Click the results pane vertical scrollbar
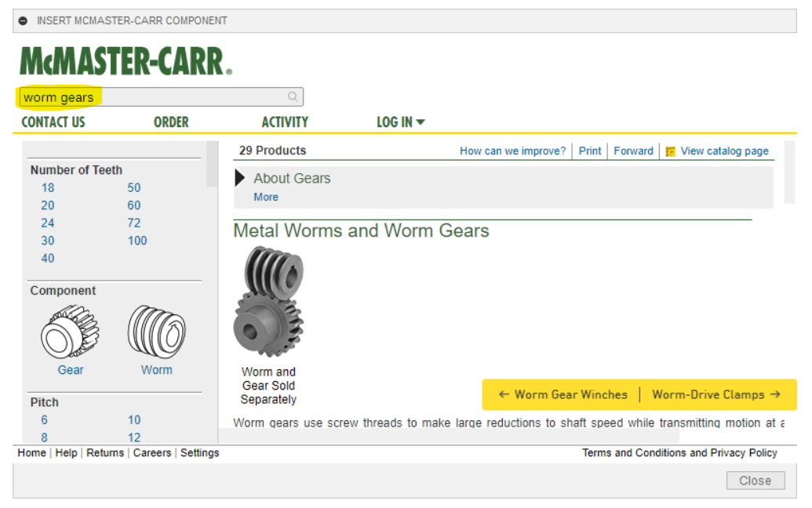 [789, 172]
